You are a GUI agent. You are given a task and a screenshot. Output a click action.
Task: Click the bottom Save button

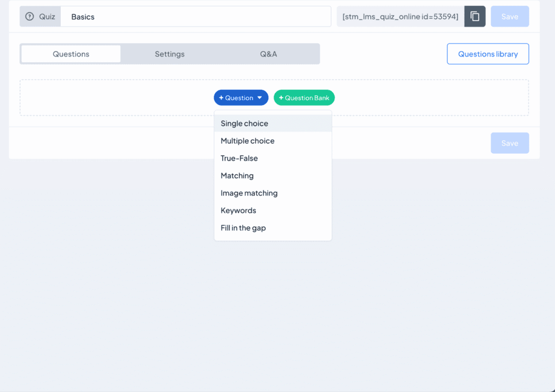[509, 143]
